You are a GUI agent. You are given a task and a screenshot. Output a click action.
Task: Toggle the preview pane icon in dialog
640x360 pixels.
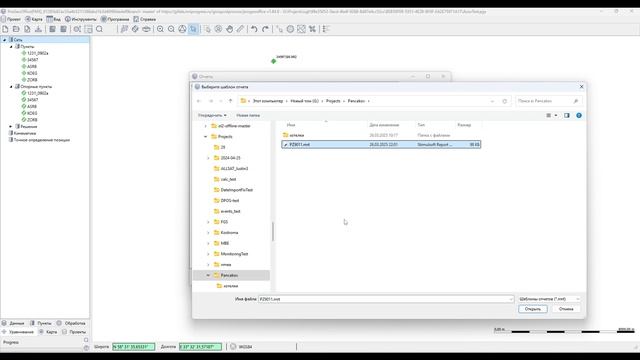tap(567, 116)
